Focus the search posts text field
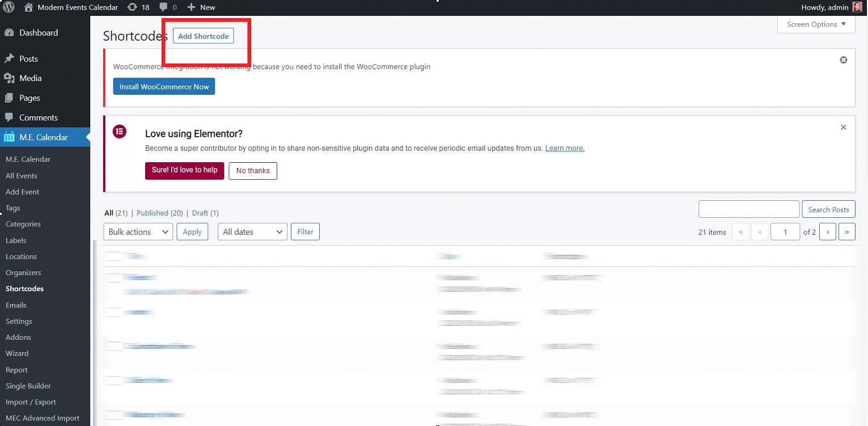This screenshot has height=426, width=868. point(749,209)
